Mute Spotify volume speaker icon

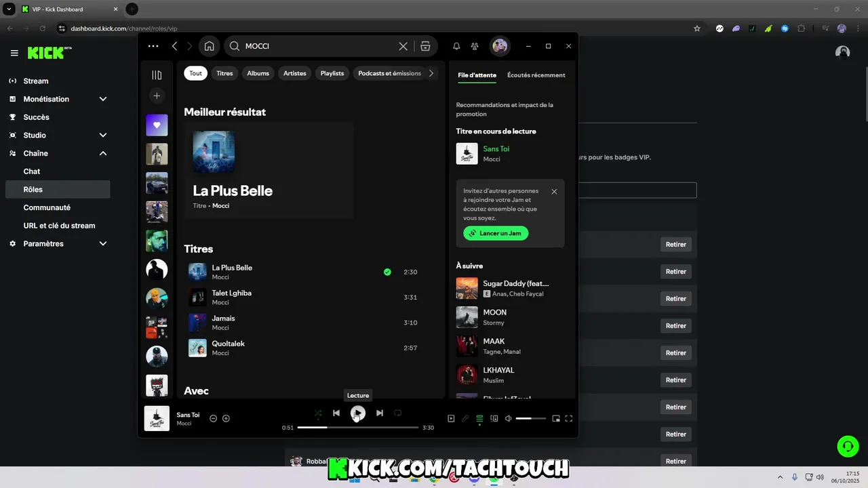coord(509,418)
